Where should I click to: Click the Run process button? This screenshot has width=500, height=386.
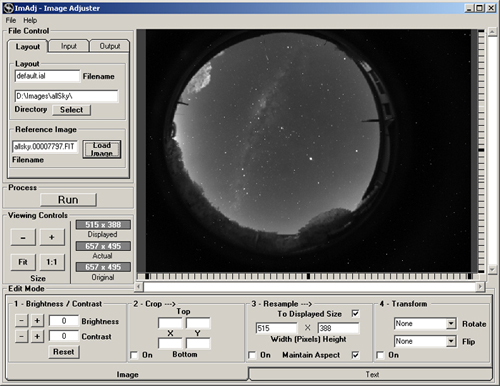[68, 200]
